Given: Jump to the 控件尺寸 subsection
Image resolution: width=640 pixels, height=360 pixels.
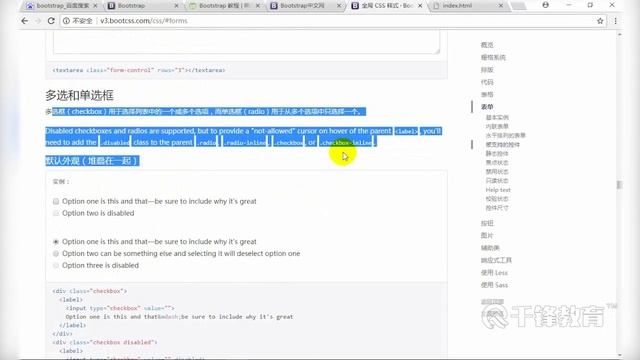Looking at the screenshot, I should [497, 208].
